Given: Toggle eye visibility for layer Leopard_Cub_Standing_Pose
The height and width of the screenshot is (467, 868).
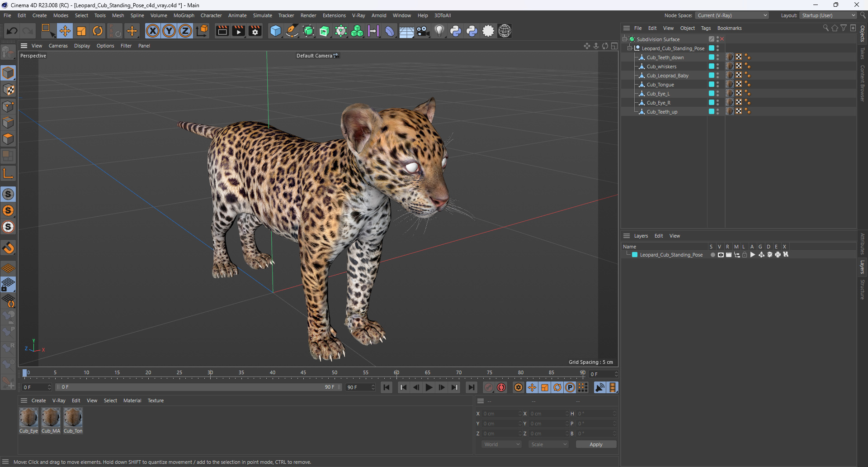Looking at the screenshot, I should [721, 255].
